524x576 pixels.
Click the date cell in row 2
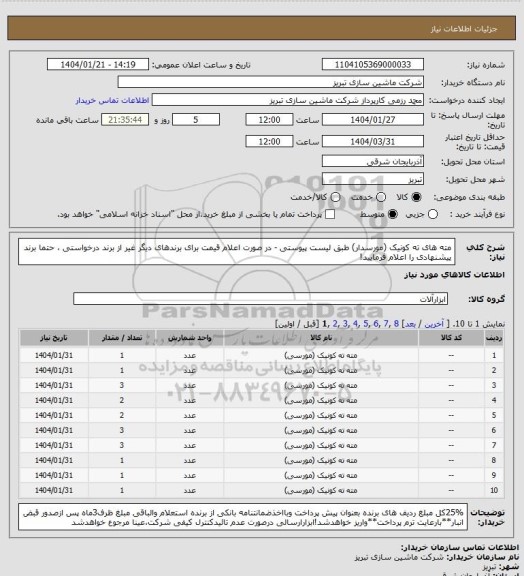[54, 370]
